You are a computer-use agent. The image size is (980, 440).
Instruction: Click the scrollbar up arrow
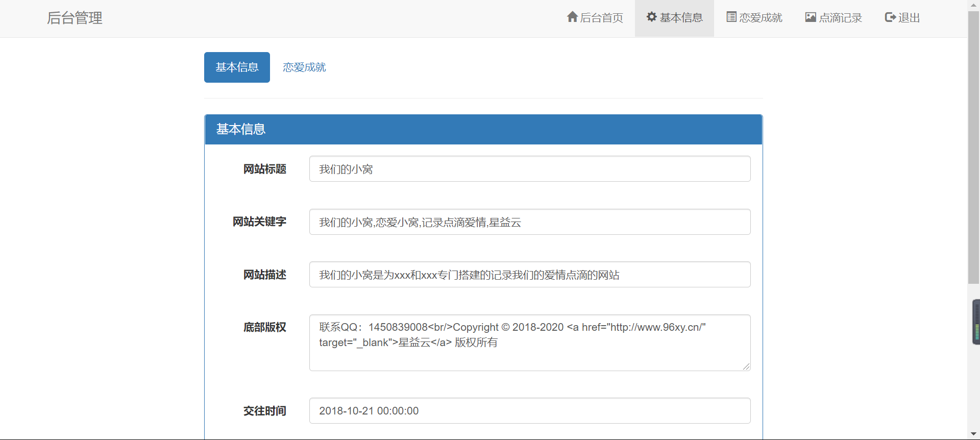click(974, 5)
